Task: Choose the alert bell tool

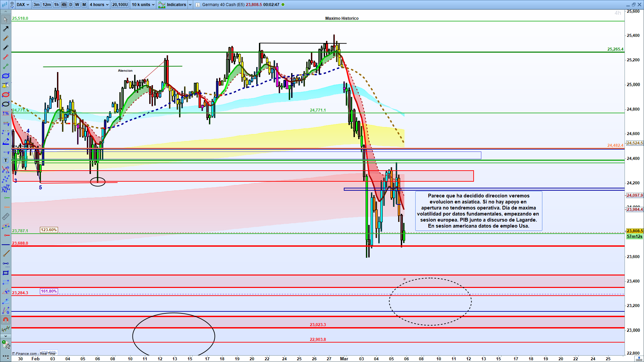Action: coord(5,85)
